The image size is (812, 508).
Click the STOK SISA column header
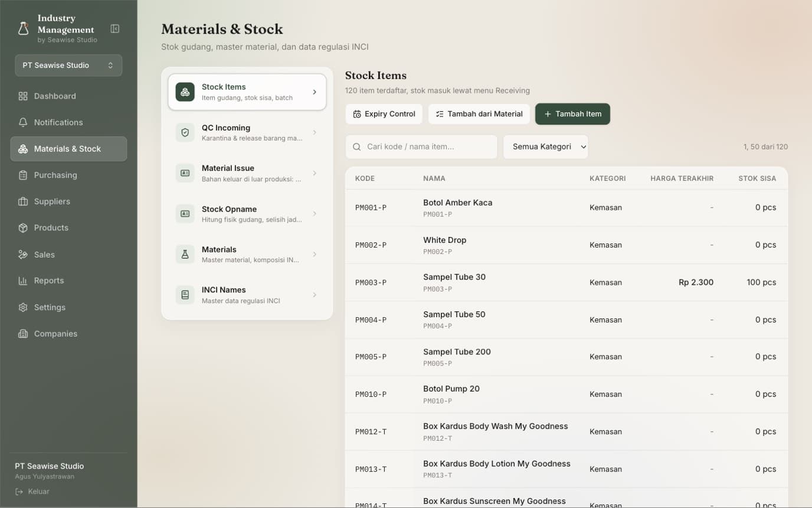pos(757,178)
